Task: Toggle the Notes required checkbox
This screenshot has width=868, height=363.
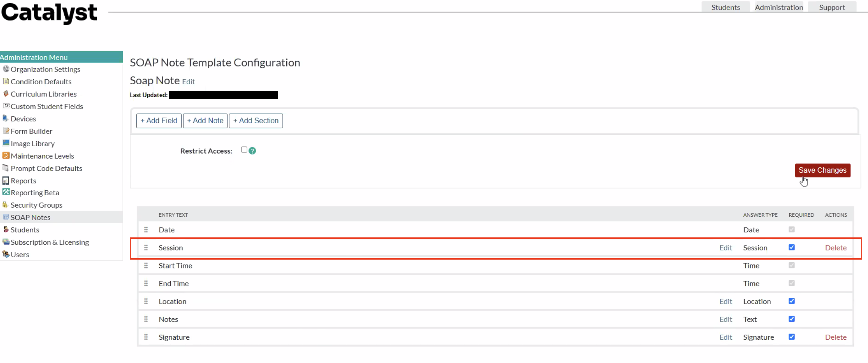Action: tap(791, 319)
